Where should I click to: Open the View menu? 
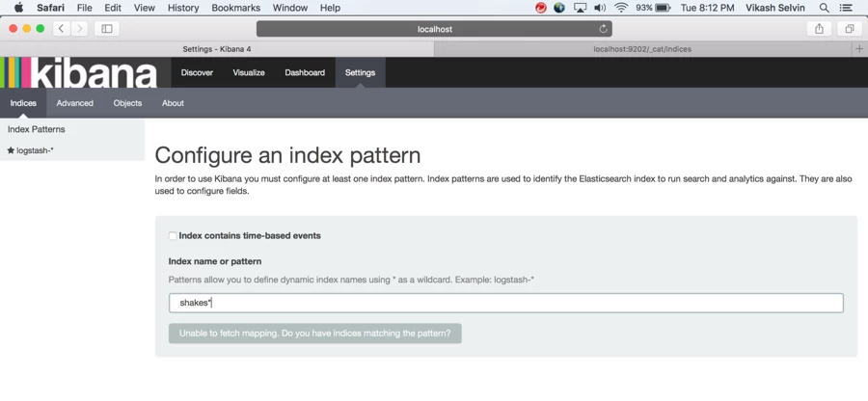tap(145, 8)
